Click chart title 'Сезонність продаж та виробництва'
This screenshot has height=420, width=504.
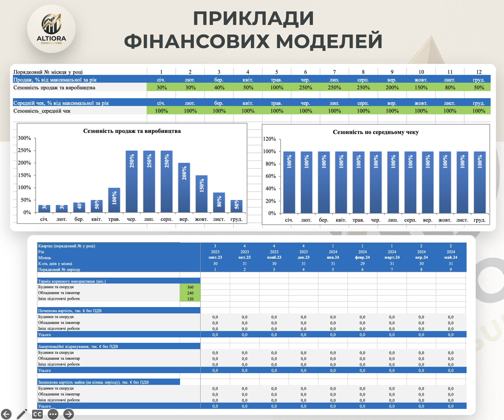click(132, 131)
